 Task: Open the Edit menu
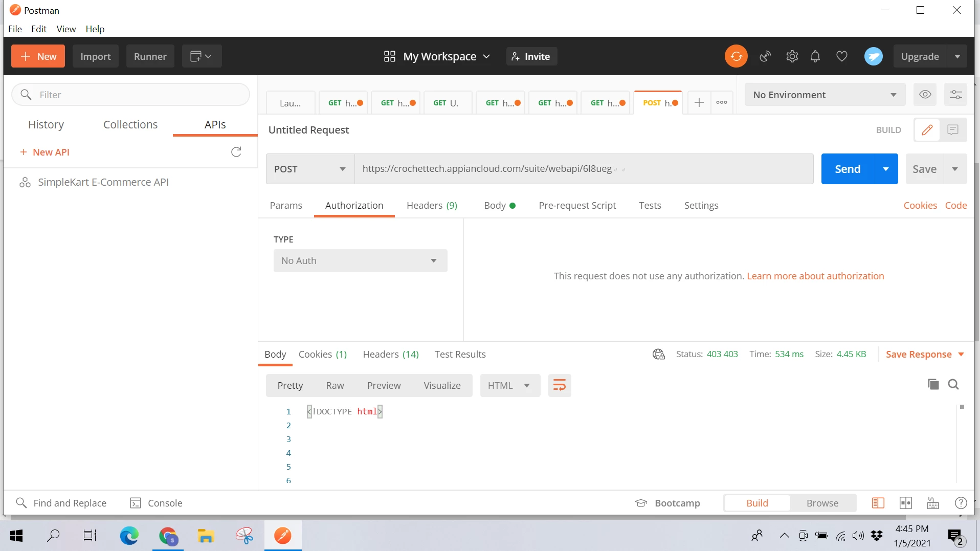[x=39, y=29]
